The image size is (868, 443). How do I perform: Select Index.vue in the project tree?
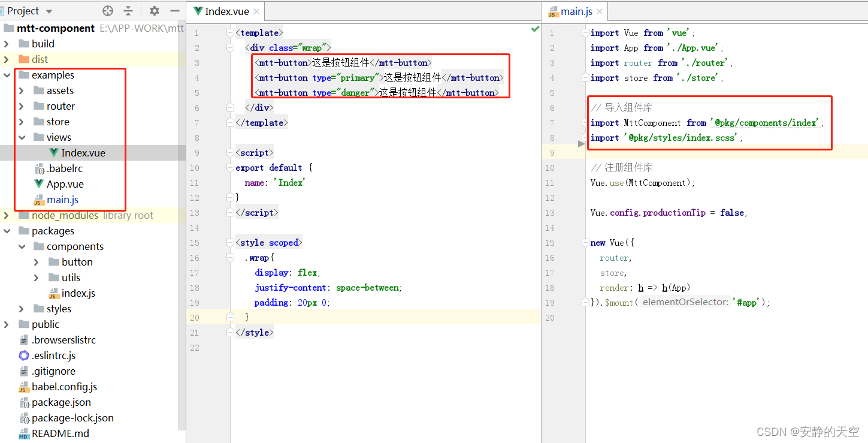pos(83,153)
